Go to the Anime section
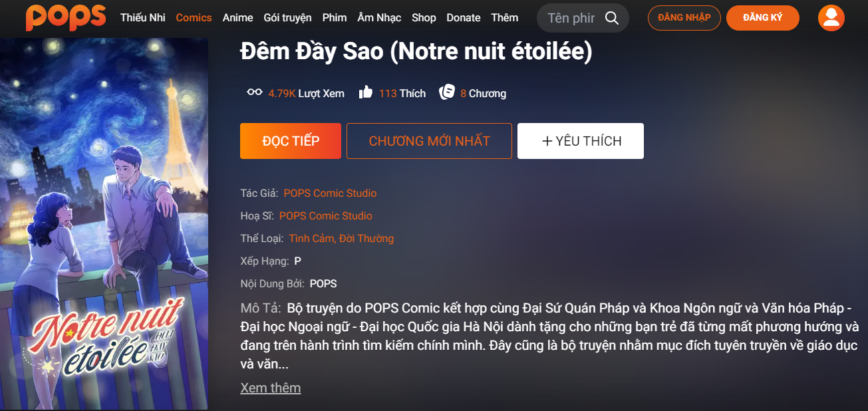 tap(237, 18)
